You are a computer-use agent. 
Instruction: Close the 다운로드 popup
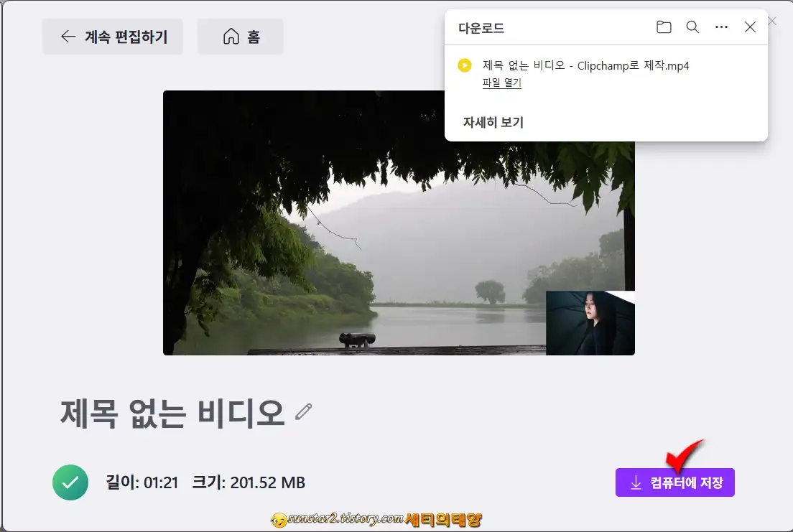click(x=750, y=27)
